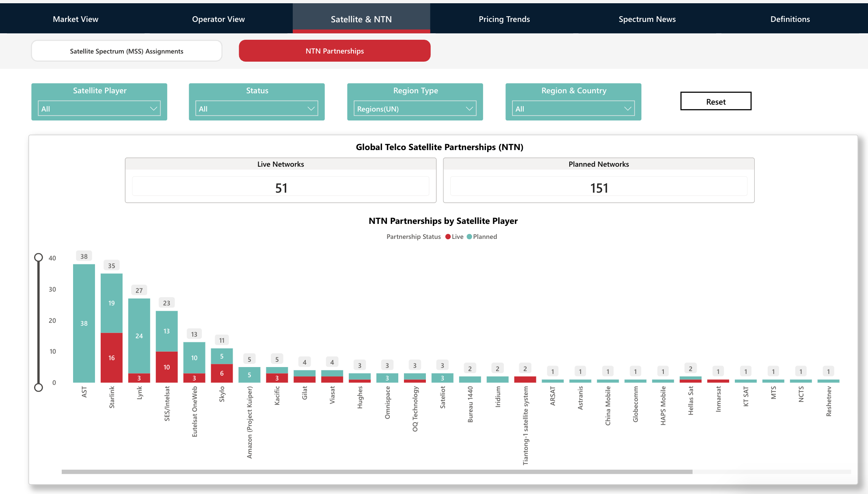Click the Reset button
Screen dimensions: 868x494
716,101
